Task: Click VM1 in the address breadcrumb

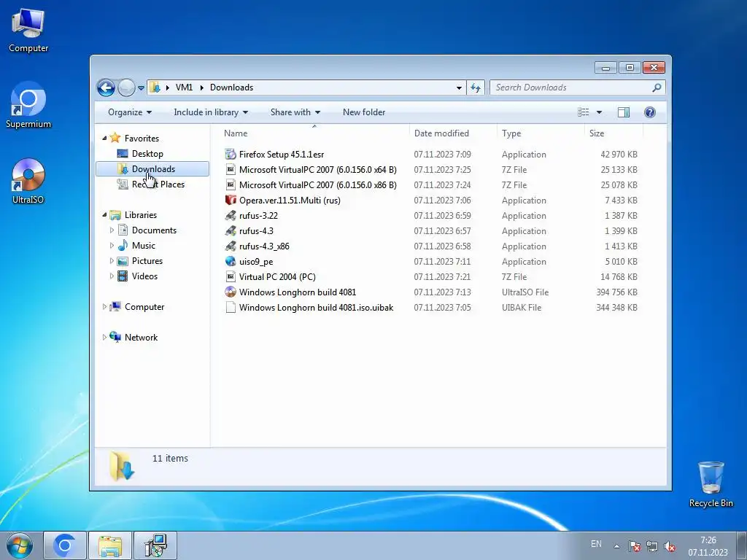Action: point(184,87)
